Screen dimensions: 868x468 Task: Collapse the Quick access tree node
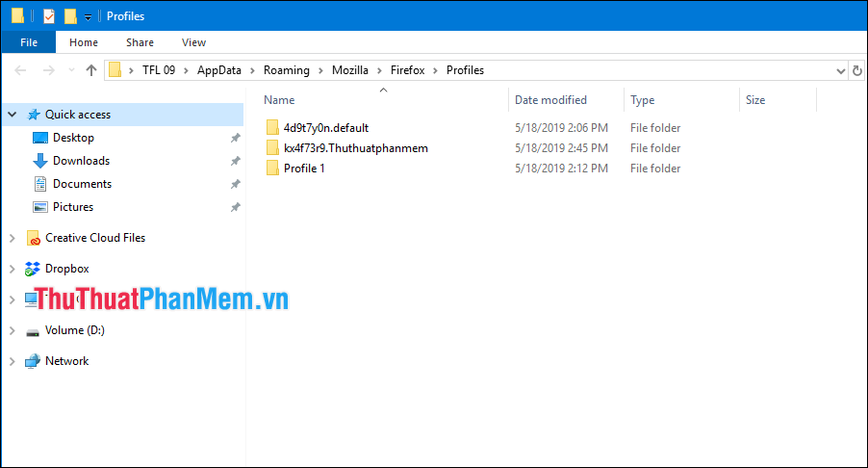13,114
